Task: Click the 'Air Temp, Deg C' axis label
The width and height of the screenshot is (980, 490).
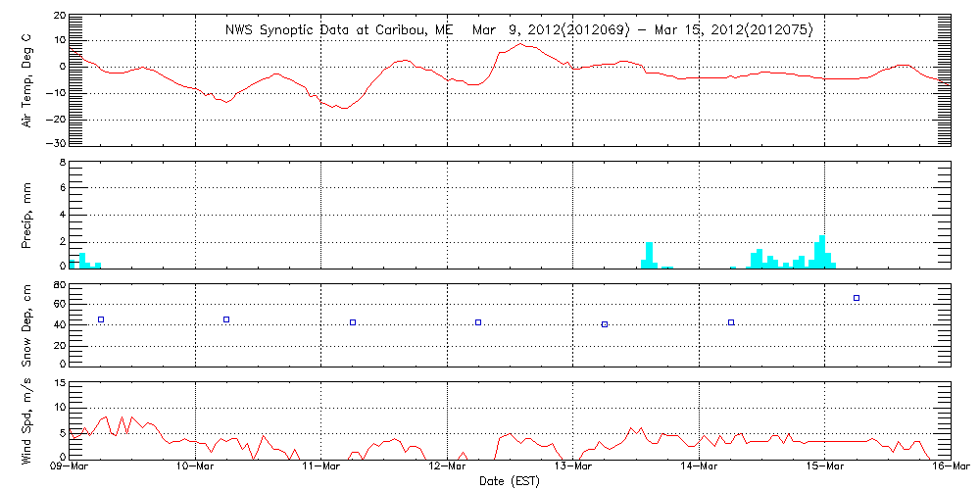Action: [27, 78]
